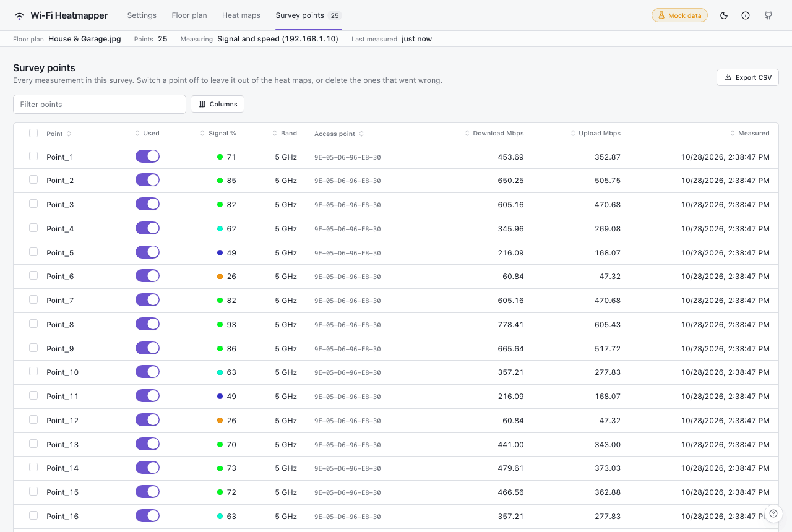This screenshot has width=792, height=532.
Task: Click the 343.00 upload value for Point_13
Action: [608, 444]
